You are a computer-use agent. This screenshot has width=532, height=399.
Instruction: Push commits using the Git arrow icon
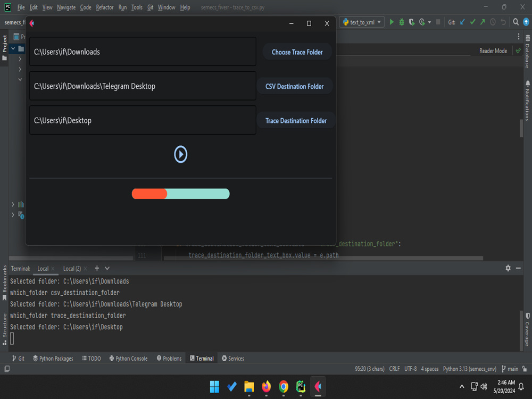482,22
